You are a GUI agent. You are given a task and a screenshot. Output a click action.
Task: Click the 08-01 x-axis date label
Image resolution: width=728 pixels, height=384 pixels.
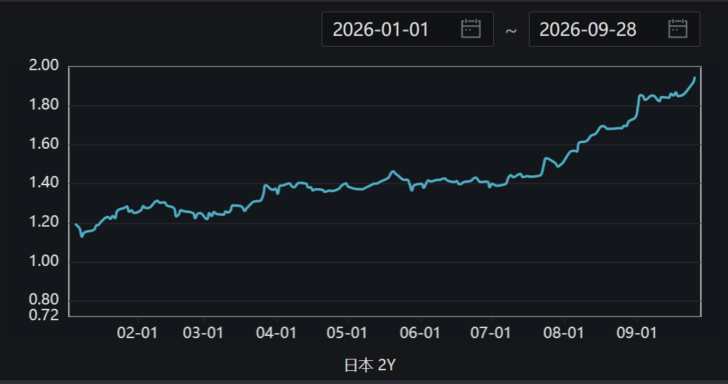[564, 332]
